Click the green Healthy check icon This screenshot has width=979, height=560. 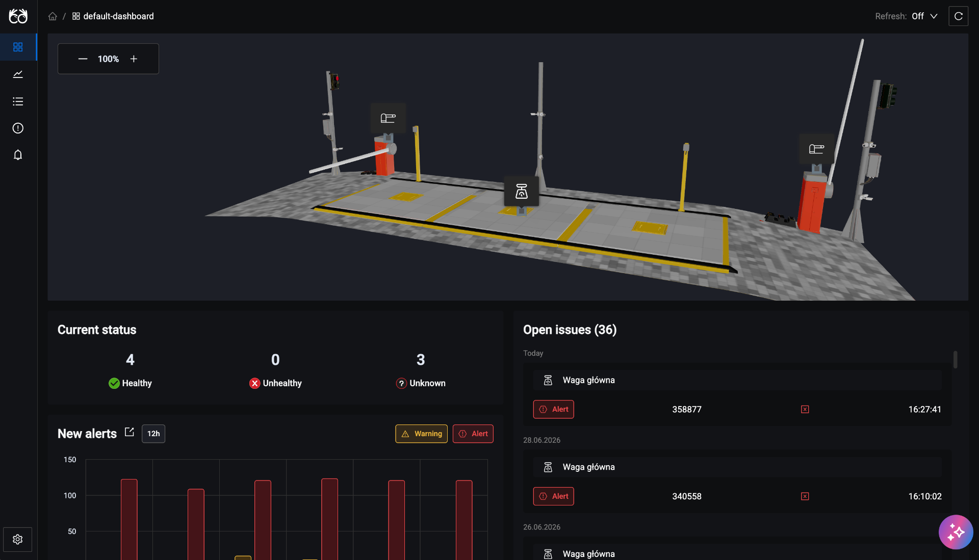tap(114, 383)
